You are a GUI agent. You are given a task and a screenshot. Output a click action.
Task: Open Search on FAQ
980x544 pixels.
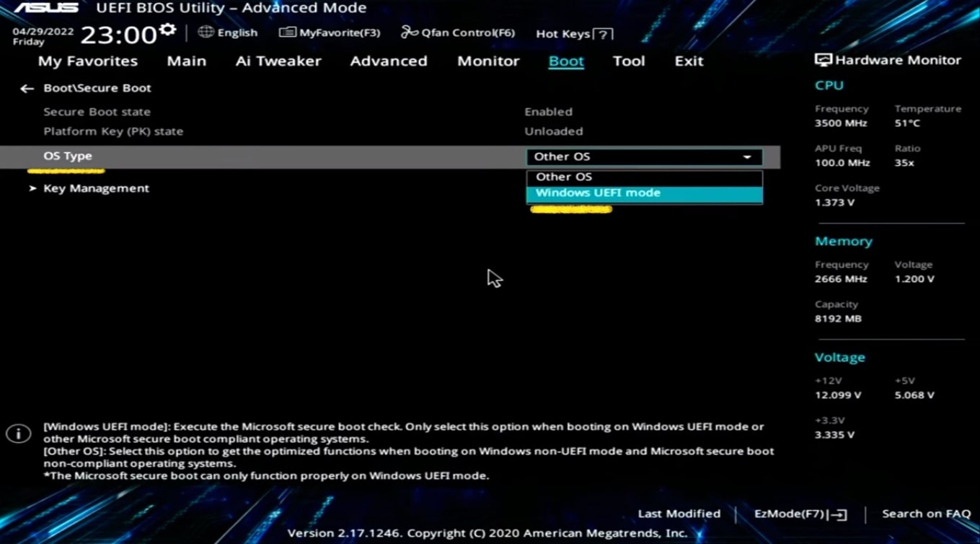click(x=926, y=514)
